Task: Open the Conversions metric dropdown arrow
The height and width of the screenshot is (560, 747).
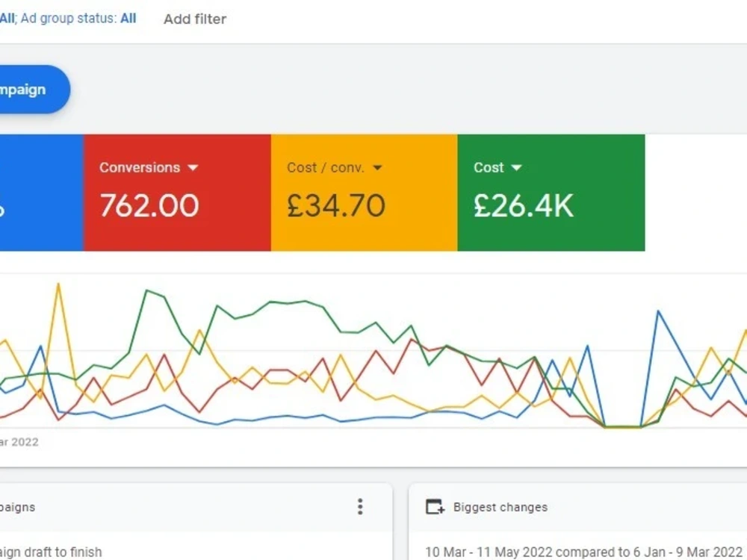Action: pos(193,167)
